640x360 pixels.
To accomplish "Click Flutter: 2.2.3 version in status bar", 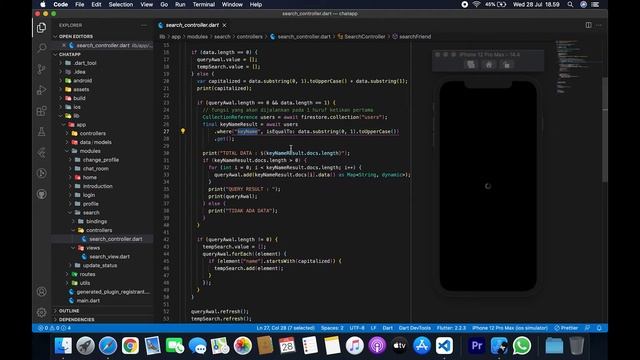I will pos(451,328).
